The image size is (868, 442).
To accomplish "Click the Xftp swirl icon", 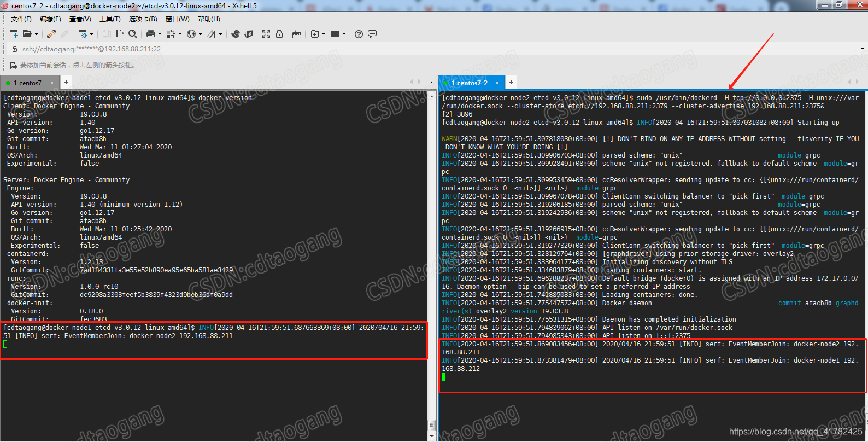I will pyautogui.click(x=236, y=34).
